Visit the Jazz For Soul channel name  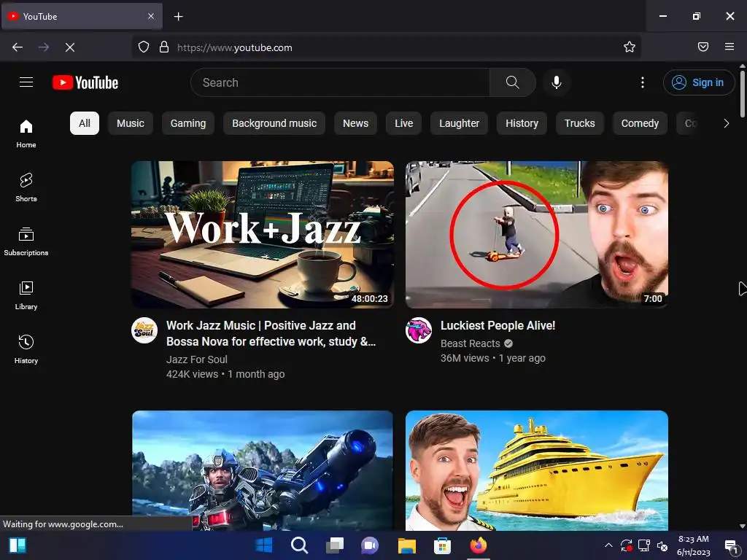(197, 359)
